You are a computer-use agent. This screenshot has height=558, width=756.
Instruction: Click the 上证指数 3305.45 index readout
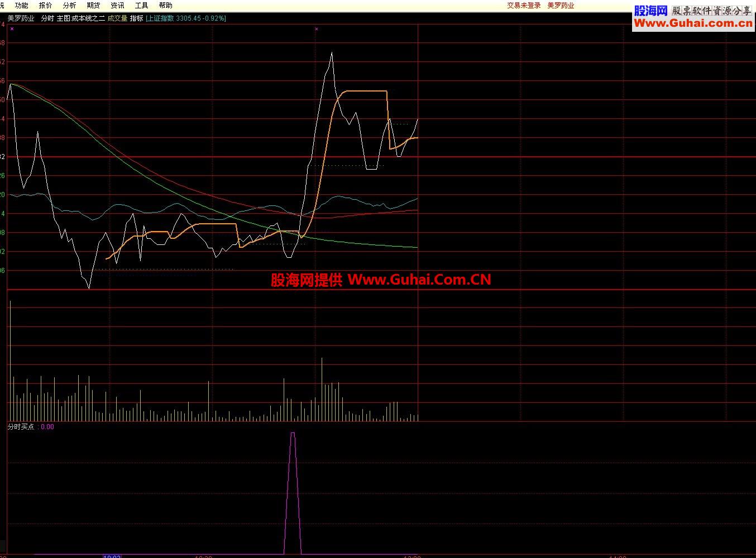coord(186,18)
